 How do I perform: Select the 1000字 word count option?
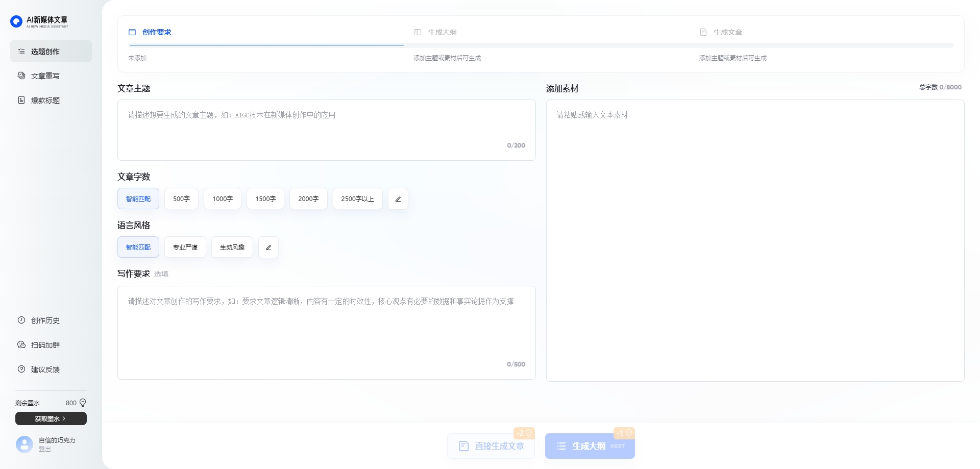pyautogui.click(x=222, y=199)
